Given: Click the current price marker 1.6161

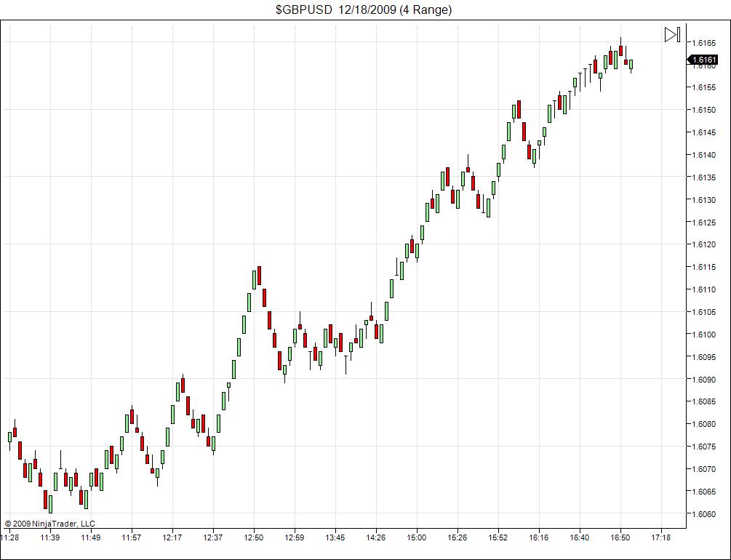Looking at the screenshot, I should click(702, 60).
